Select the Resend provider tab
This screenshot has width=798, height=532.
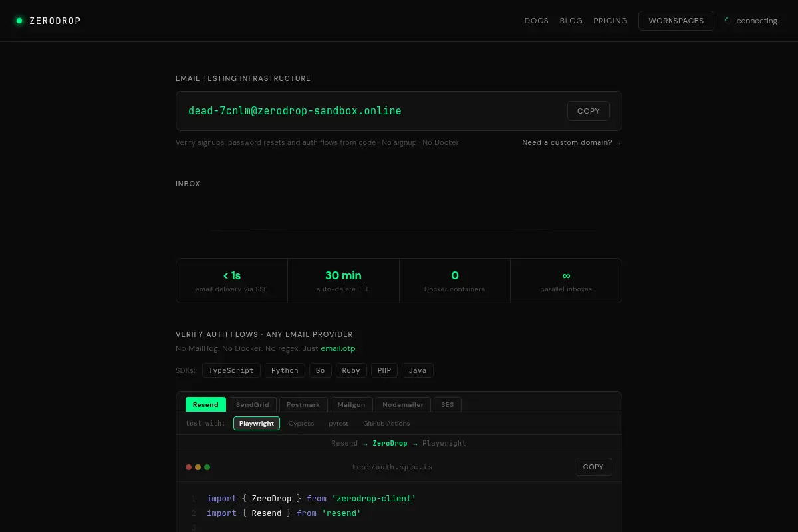(x=205, y=404)
